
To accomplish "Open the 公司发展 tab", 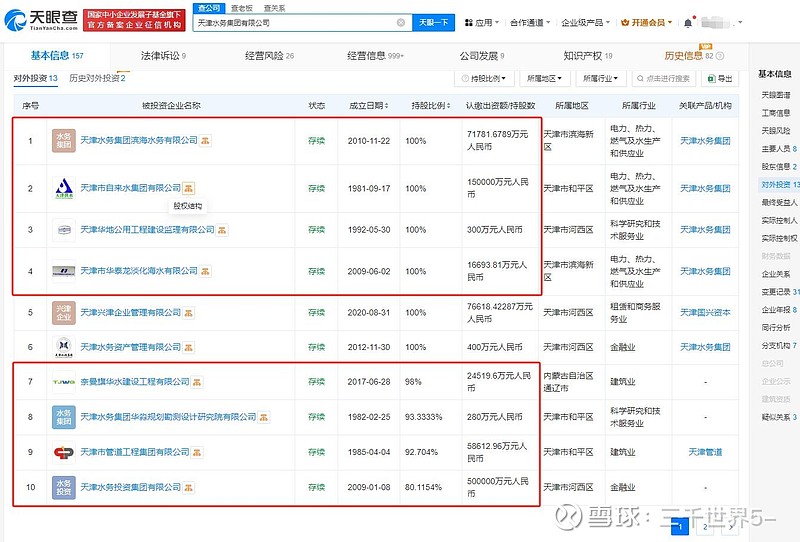I will point(482,56).
